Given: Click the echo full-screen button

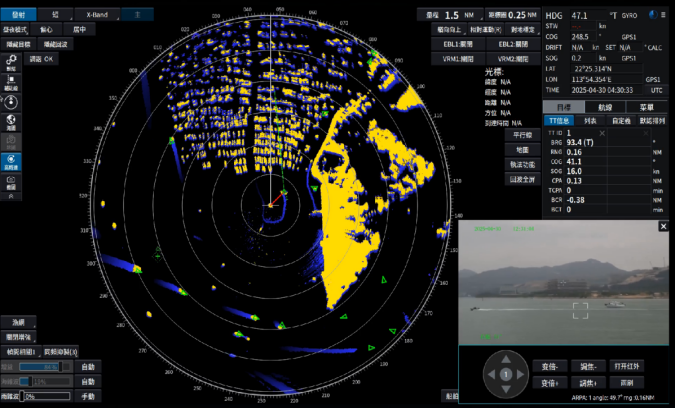Looking at the screenshot, I should point(523,179).
